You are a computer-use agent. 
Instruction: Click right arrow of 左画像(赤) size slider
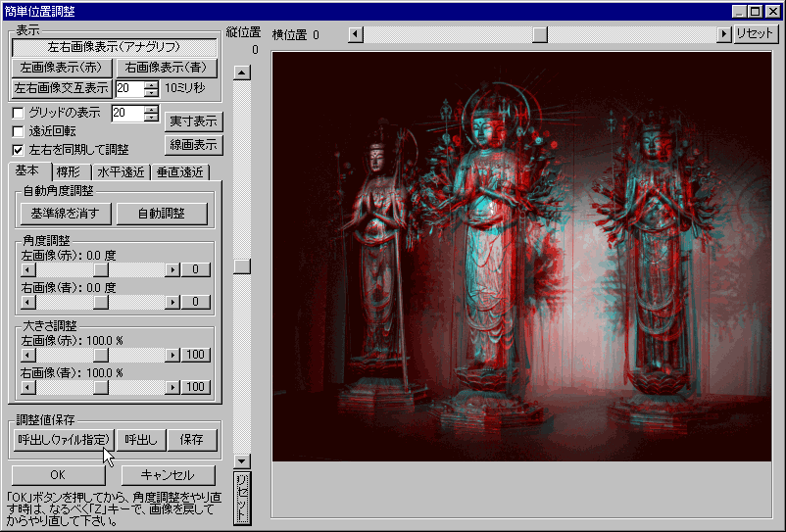click(172, 356)
